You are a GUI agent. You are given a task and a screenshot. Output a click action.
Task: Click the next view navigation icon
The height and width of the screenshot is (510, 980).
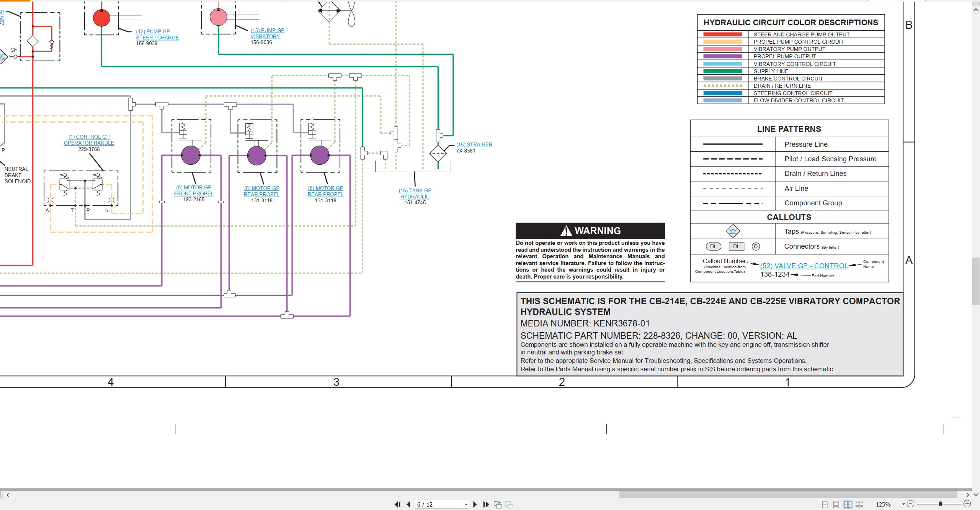coord(509,504)
